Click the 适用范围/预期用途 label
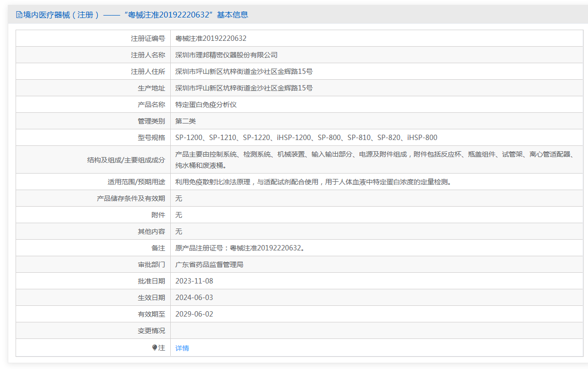Viewport: 588px width, 371px height. point(136,182)
